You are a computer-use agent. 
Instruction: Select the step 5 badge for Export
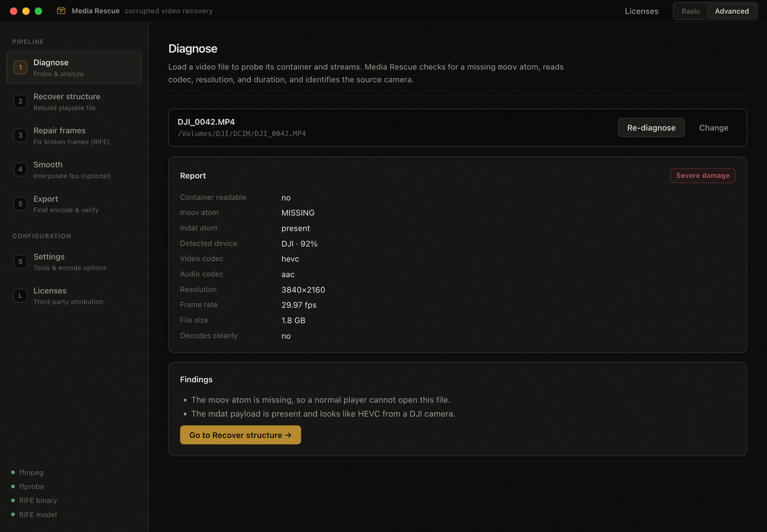pyautogui.click(x=20, y=204)
